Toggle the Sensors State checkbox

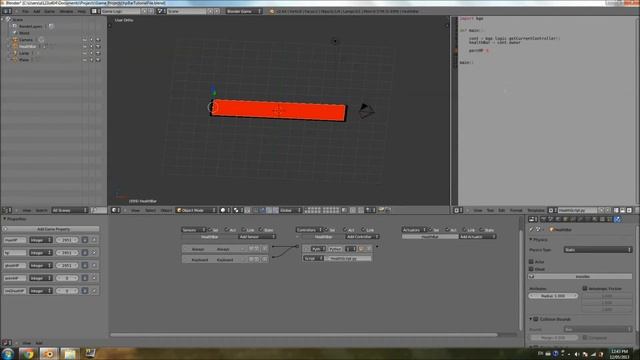pyautogui.click(x=266, y=230)
